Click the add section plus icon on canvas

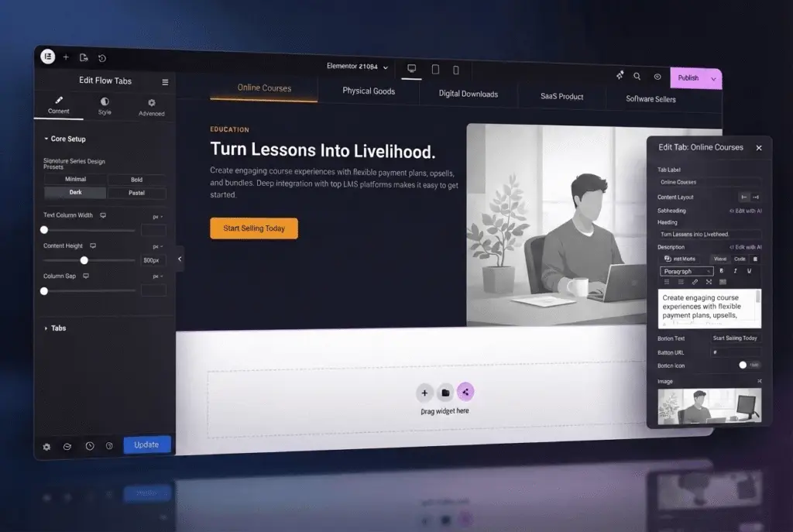coord(424,393)
